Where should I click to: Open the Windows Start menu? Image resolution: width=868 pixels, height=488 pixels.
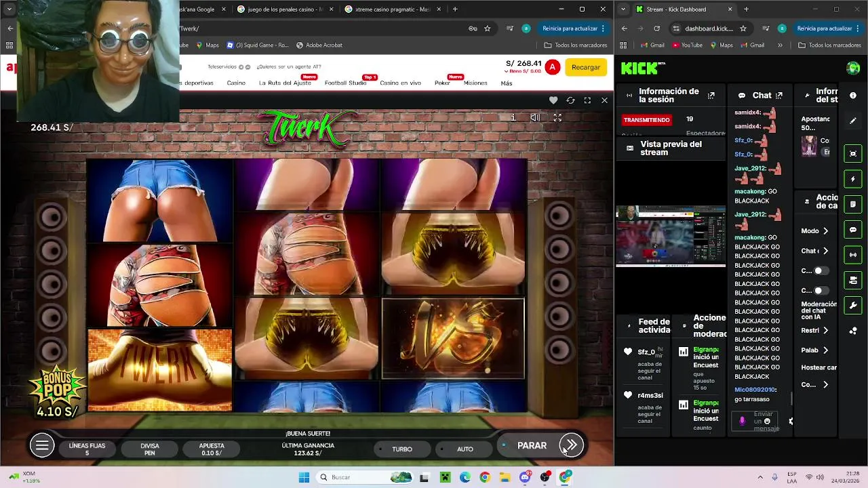[304, 477]
